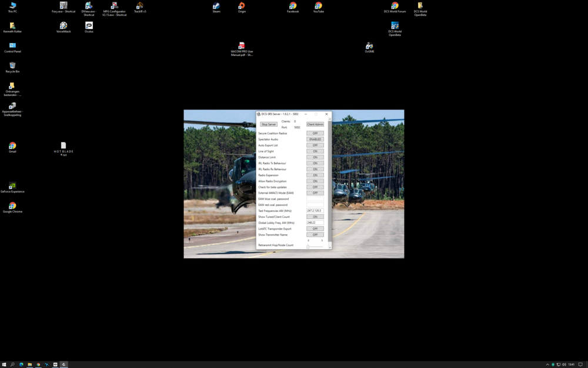Screen dimensions: 588x368
Task: Disable Spectator Audio
Action: (x=315, y=139)
